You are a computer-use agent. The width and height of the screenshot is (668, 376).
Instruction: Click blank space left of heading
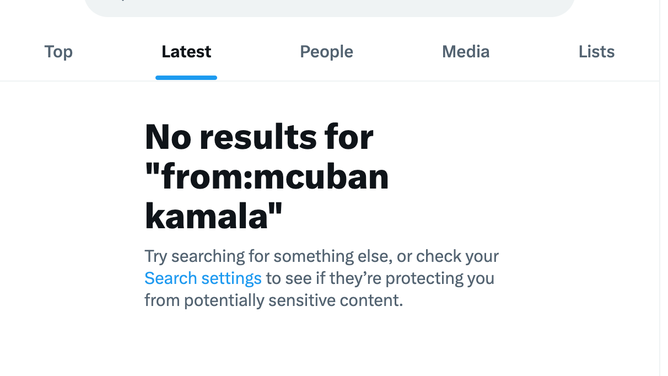pyautogui.click(x=72, y=177)
